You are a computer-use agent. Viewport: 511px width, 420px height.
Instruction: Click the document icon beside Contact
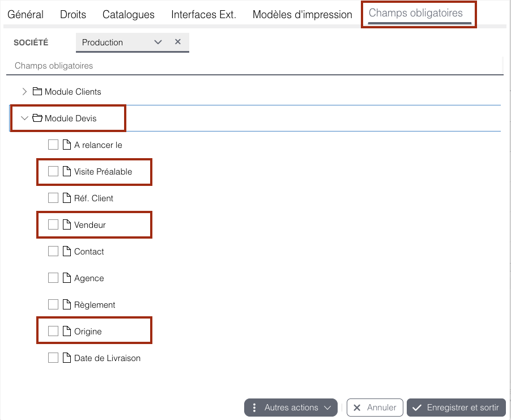pyautogui.click(x=67, y=252)
